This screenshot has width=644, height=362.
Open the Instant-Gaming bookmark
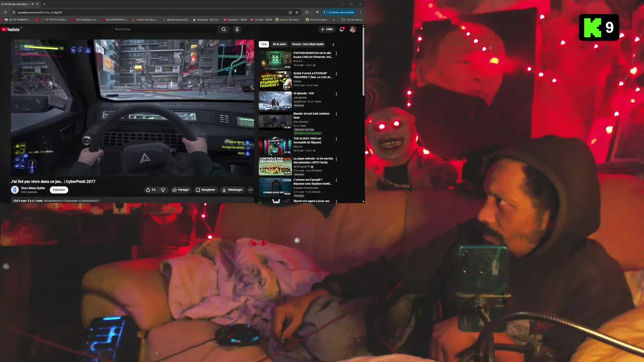point(145,20)
